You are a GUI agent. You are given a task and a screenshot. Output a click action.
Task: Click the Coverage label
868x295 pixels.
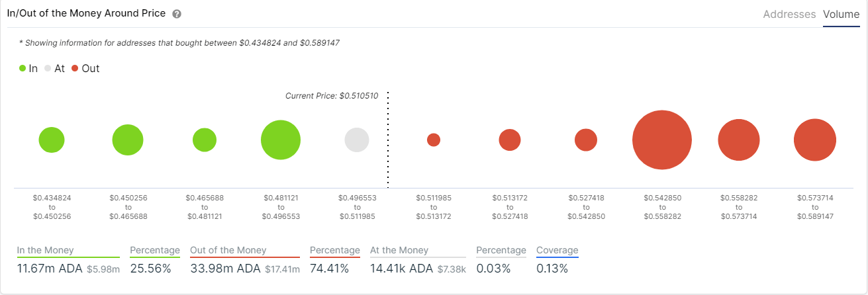[x=557, y=251]
